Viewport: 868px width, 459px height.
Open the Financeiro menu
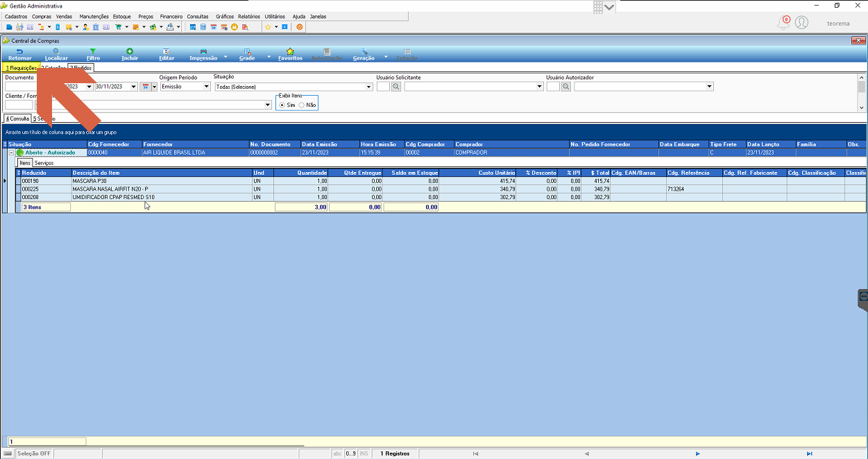(x=171, y=16)
